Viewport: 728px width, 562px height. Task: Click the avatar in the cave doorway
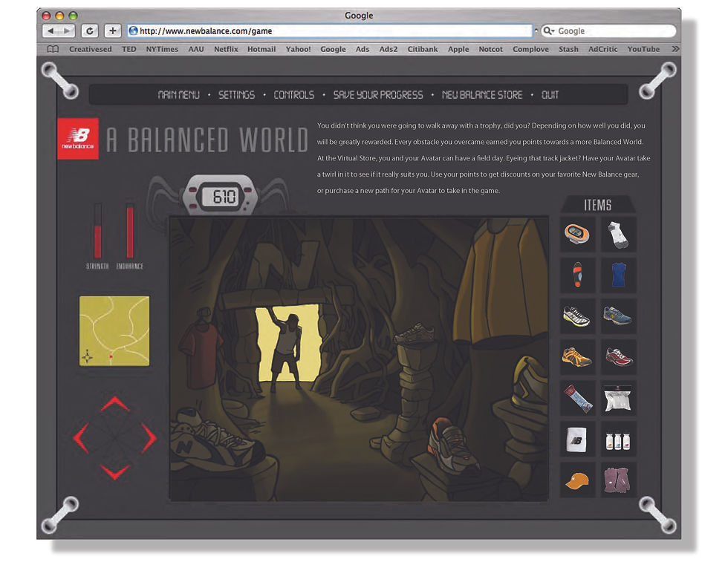pos(287,352)
